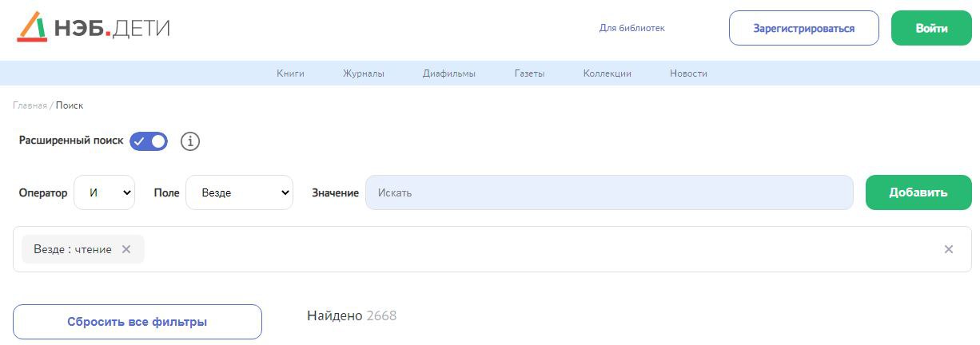Click the Главная breadcrumb link
Image resolution: width=980 pixels, height=345 pixels.
[x=30, y=105]
